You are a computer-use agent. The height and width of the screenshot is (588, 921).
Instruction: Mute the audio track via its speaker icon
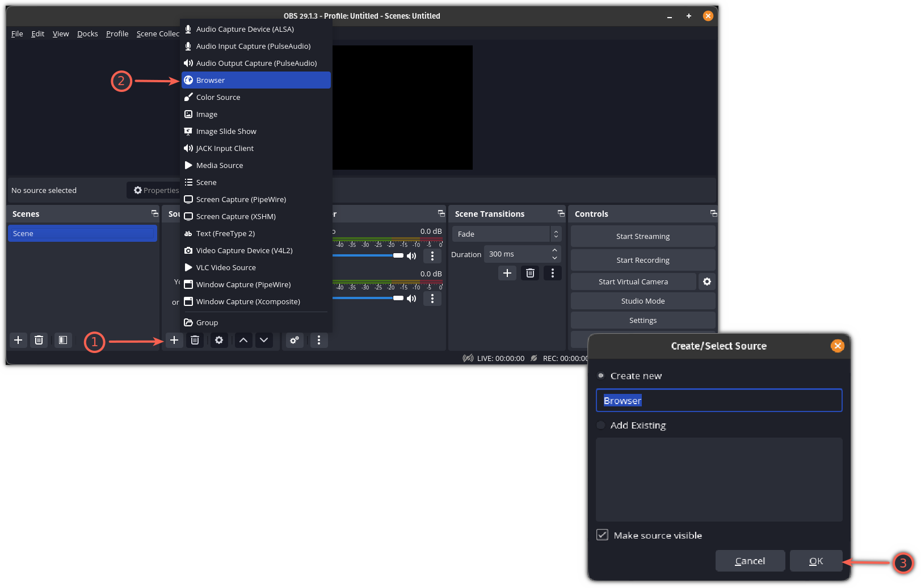coord(412,255)
